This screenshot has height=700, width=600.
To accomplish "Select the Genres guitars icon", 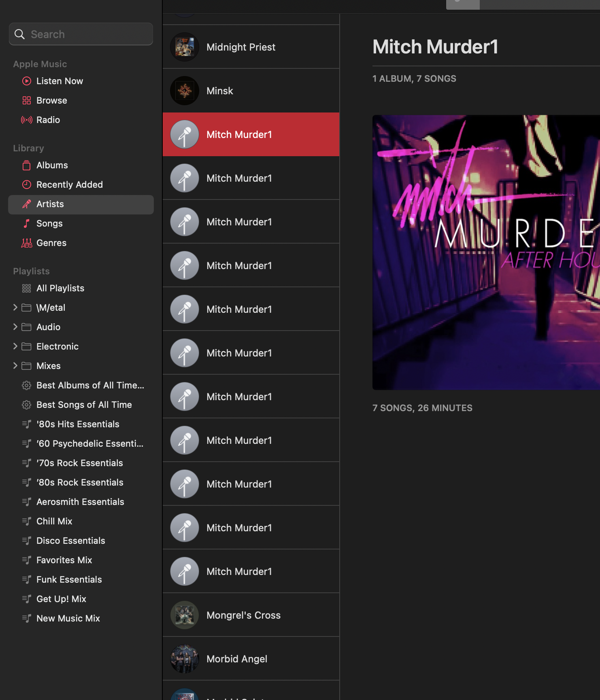I will (x=27, y=243).
